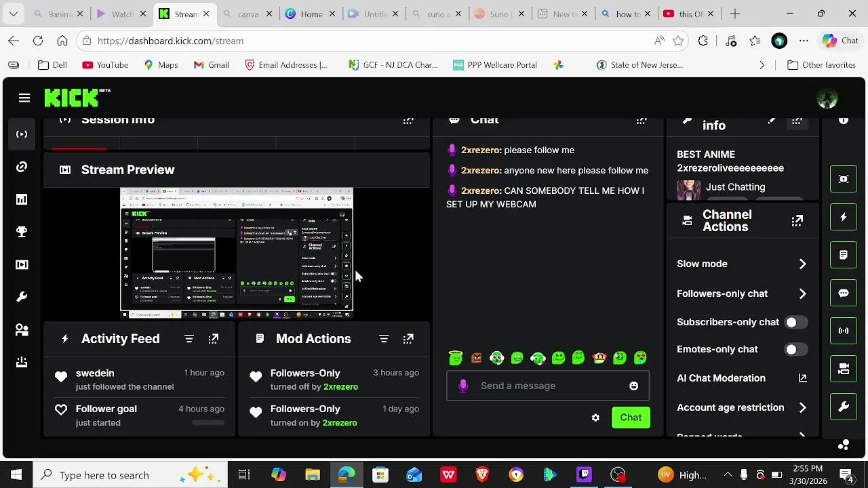Edit stream info with pencil icon
This screenshot has height=488, width=868.
click(772, 121)
